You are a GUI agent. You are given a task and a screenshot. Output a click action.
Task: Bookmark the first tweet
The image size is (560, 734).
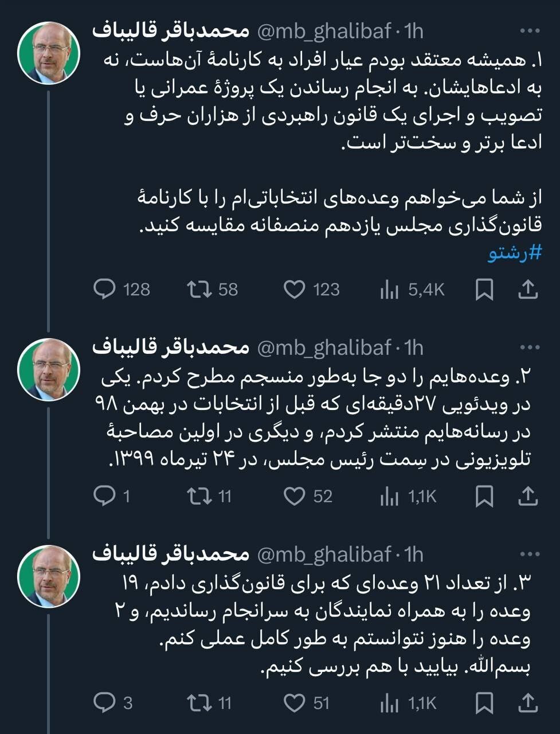(x=484, y=290)
